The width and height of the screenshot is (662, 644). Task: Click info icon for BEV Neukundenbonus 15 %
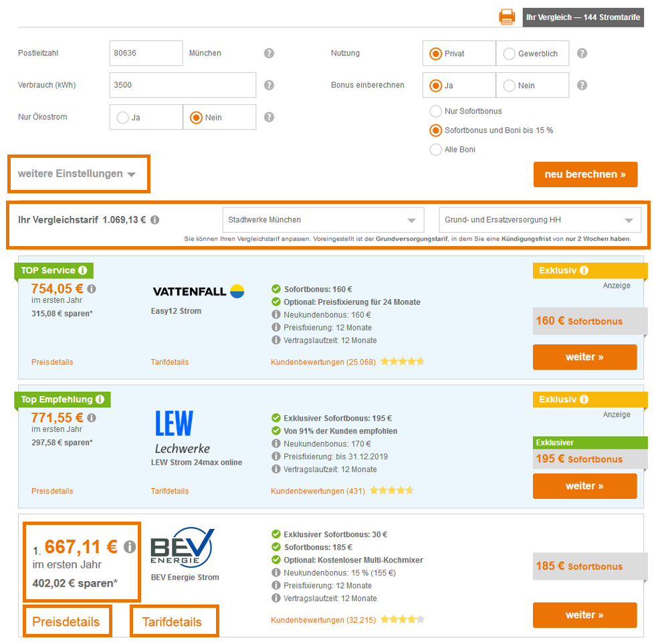click(x=276, y=572)
